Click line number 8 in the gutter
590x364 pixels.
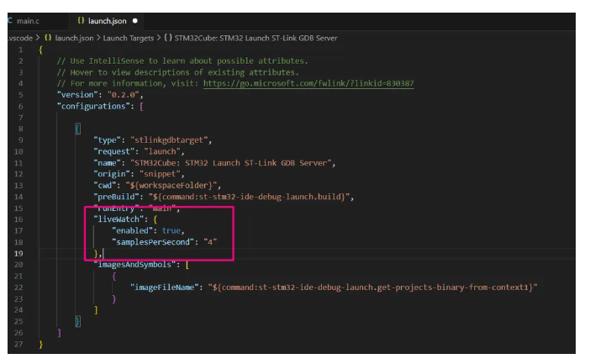[21, 129]
